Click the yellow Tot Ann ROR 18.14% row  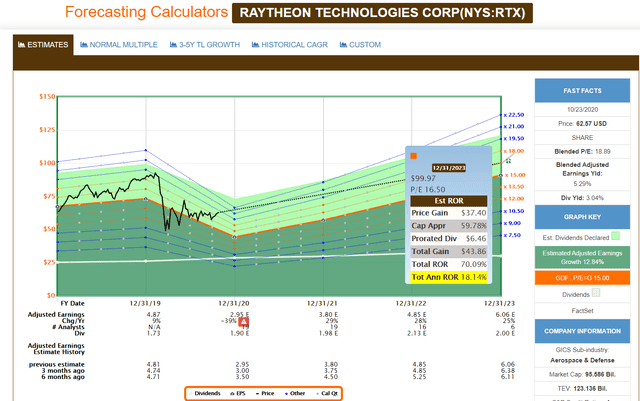(449, 277)
